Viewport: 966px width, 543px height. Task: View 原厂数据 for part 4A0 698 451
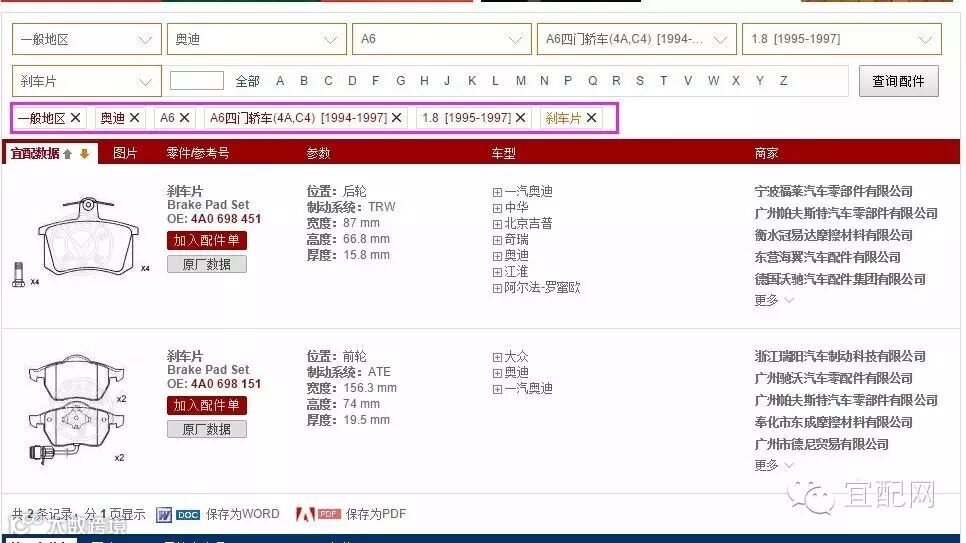coord(207,264)
